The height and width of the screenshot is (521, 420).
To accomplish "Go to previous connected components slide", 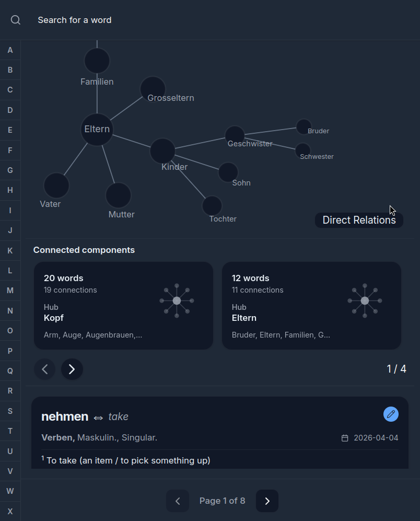I will click(x=45, y=369).
